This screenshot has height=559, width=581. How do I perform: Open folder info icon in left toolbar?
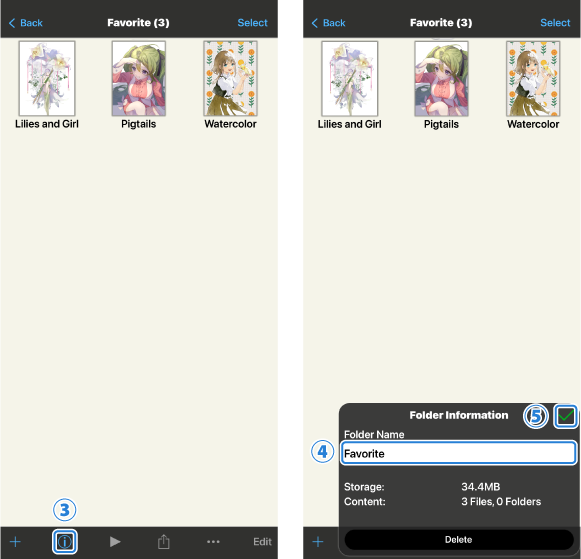[x=64, y=542]
